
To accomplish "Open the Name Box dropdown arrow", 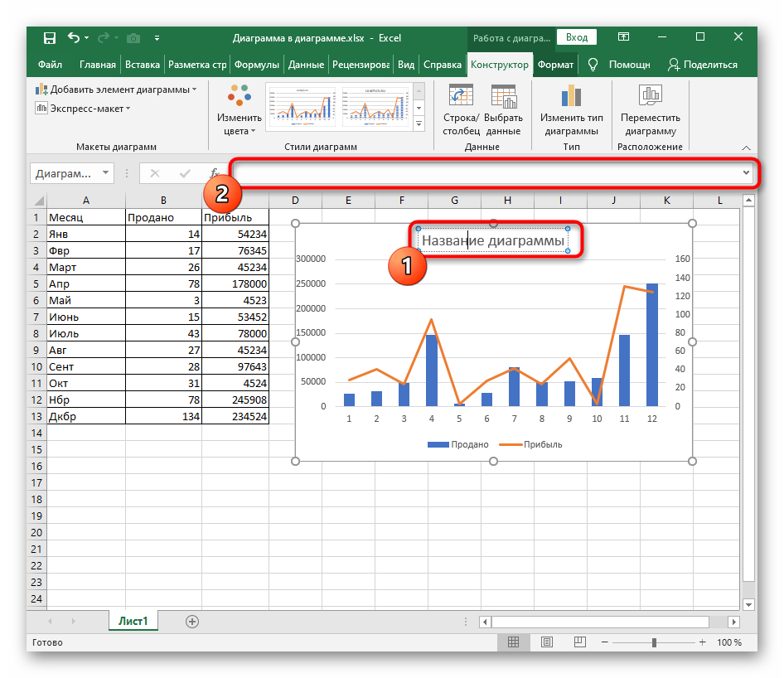I will click(x=105, y=173).
